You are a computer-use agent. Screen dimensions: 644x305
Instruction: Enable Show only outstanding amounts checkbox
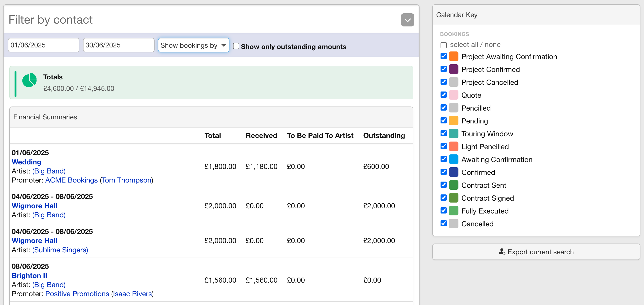coord(236,46)
